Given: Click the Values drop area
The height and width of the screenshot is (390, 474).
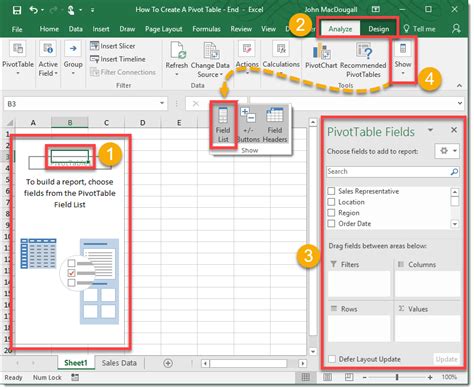Looking at the screenshot, I should 427,328.
